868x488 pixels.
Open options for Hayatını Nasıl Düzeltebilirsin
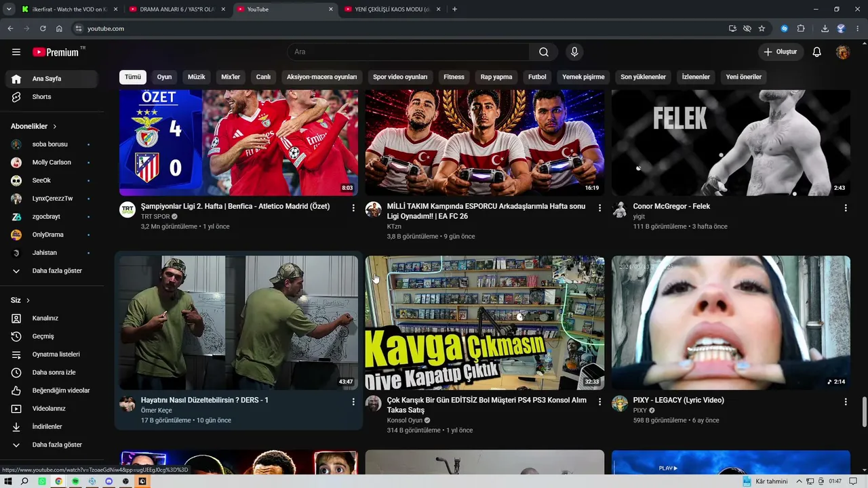point(353,402)
